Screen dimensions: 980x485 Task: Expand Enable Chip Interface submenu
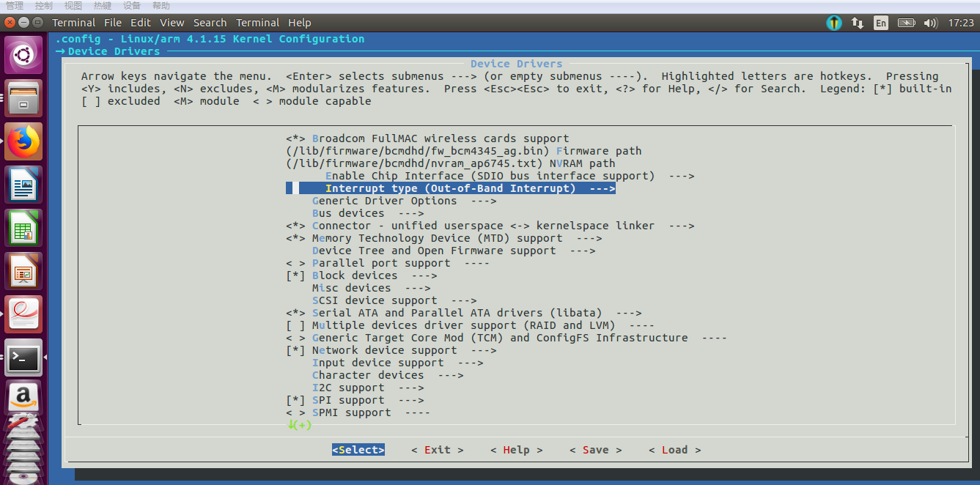(x=510, y=176)
